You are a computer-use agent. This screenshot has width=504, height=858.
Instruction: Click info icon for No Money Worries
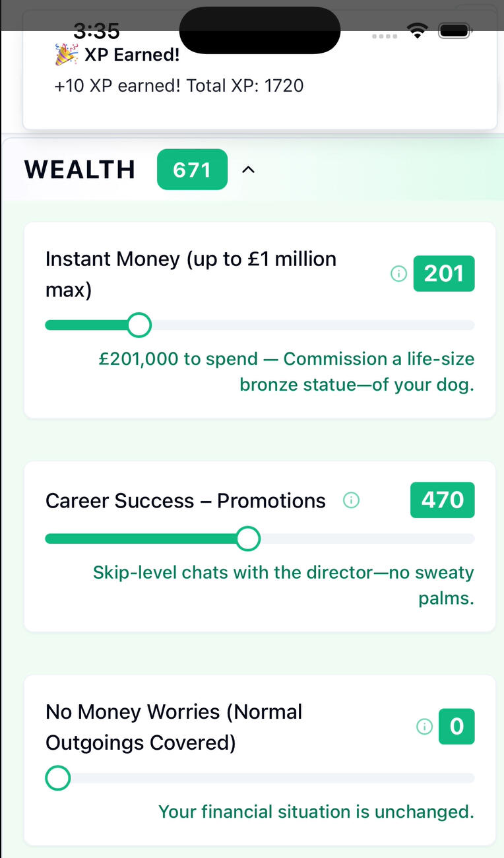click(425, 727)
